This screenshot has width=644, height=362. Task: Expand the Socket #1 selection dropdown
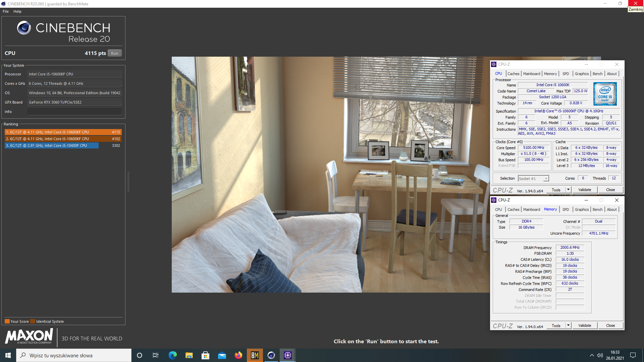click(x=533, y=179)
